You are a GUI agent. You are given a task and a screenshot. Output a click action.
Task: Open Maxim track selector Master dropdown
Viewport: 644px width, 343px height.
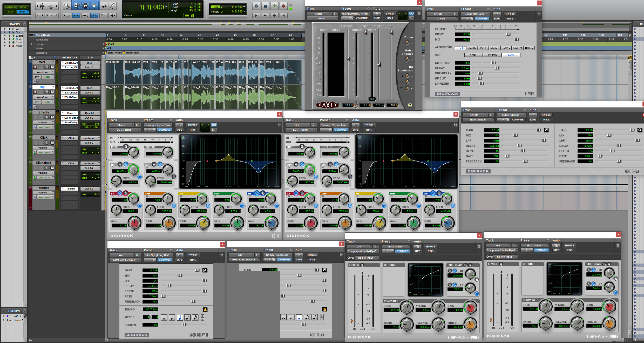(x=319, y=14)
